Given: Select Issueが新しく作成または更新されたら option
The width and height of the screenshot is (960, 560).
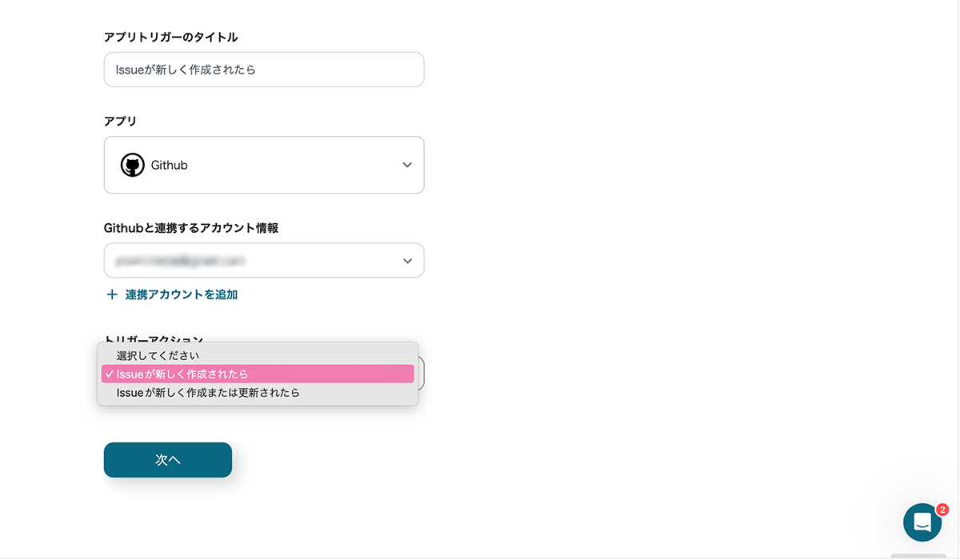Looking at the screenshot, I should click(x=208, y=393).
